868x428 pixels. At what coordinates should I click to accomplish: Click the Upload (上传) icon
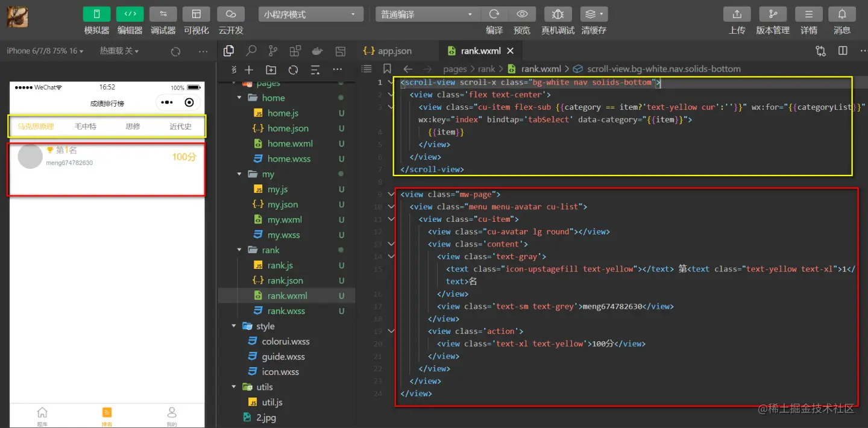pyautogui.click(x=737, y=14)
